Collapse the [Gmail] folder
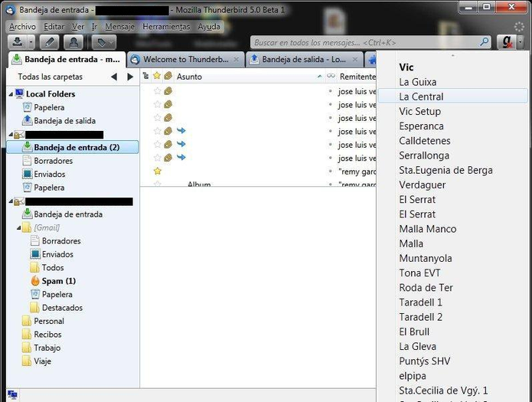 [19, 228]
